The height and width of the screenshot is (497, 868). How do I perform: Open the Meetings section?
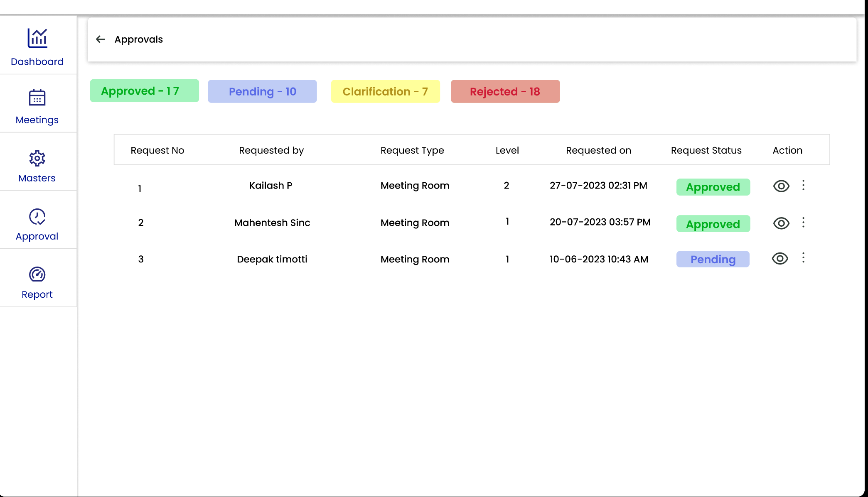37,107
